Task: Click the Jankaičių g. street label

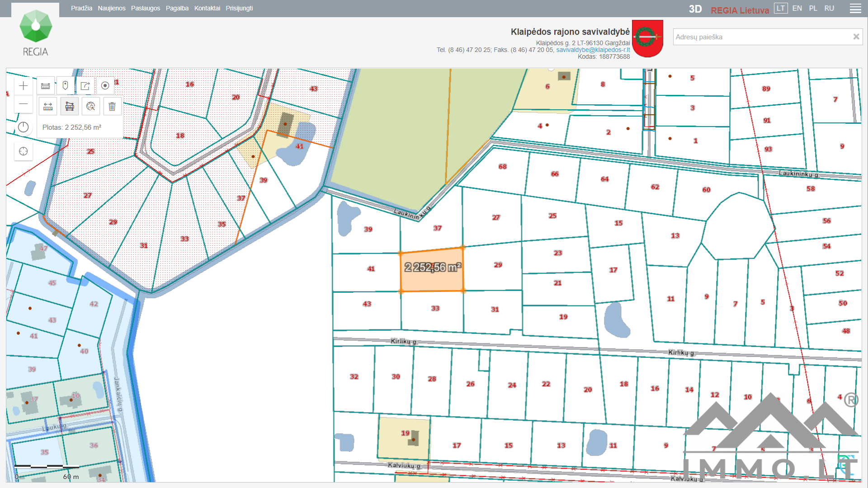Action: click(118, 394)
